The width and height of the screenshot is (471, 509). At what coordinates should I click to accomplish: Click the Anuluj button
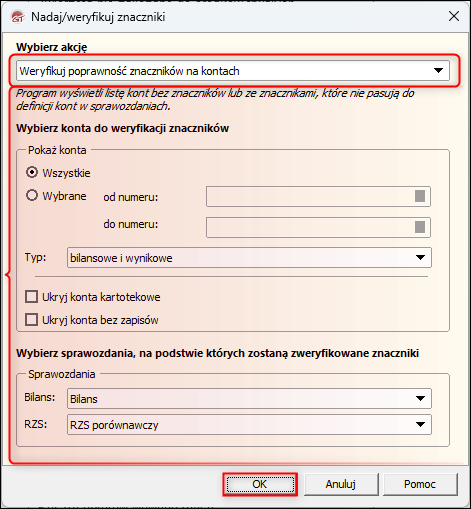[x=341, y=484]
